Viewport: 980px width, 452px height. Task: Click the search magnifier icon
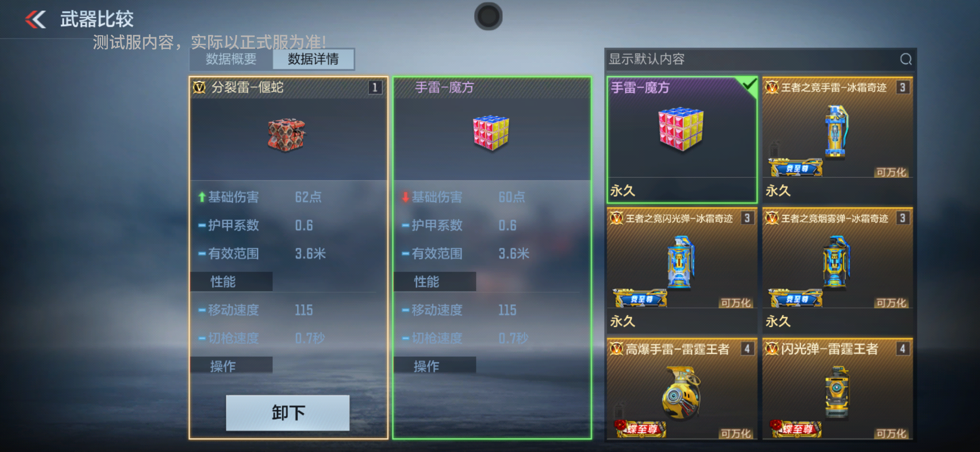[906, 59]
